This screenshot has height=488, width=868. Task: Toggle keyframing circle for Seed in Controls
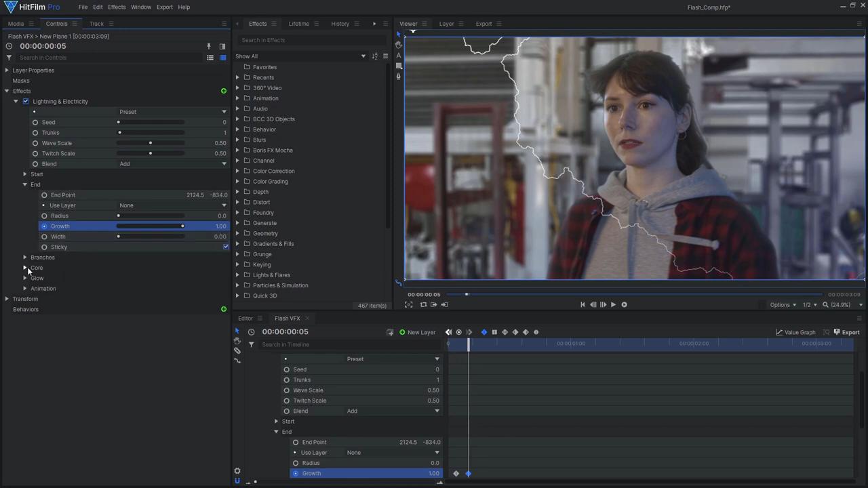click(35, 123)
